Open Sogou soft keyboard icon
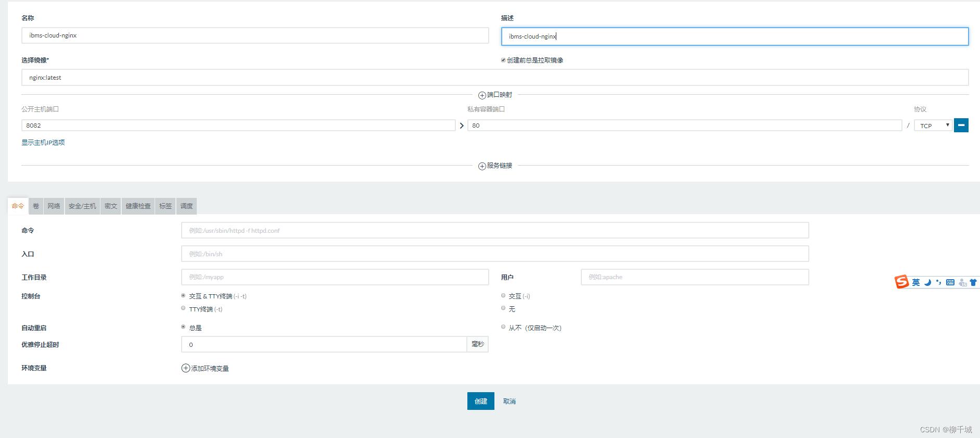 coord(950,282)
